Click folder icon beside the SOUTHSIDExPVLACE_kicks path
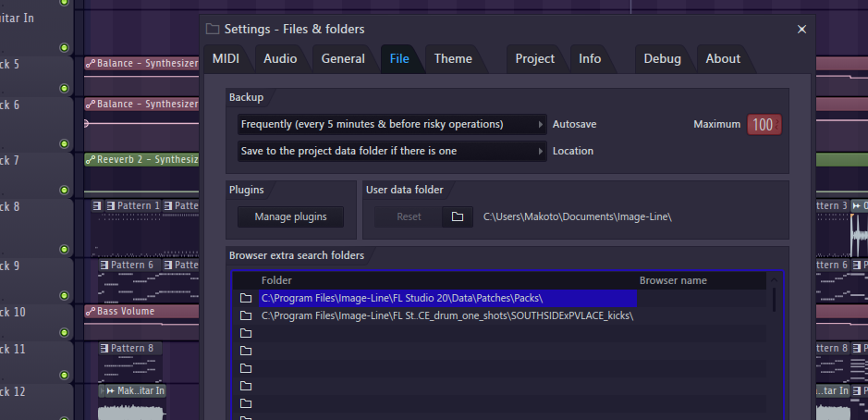 (246, 315)
